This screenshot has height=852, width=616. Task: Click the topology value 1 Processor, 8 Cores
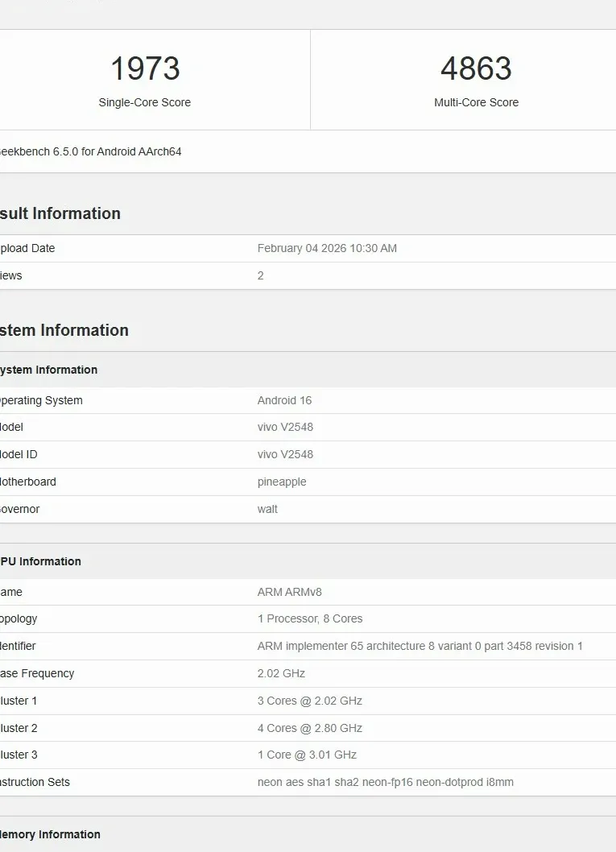310,618
